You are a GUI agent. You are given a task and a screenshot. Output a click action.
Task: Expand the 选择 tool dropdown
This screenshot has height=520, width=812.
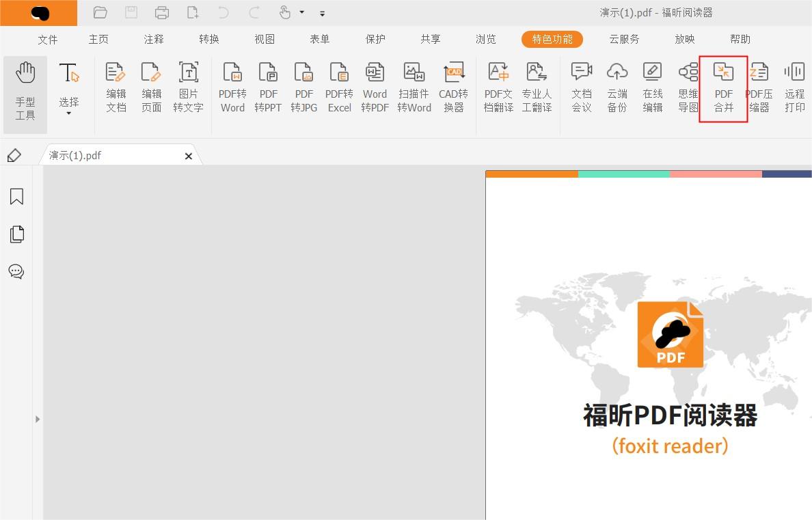click(x=68, y=113)
